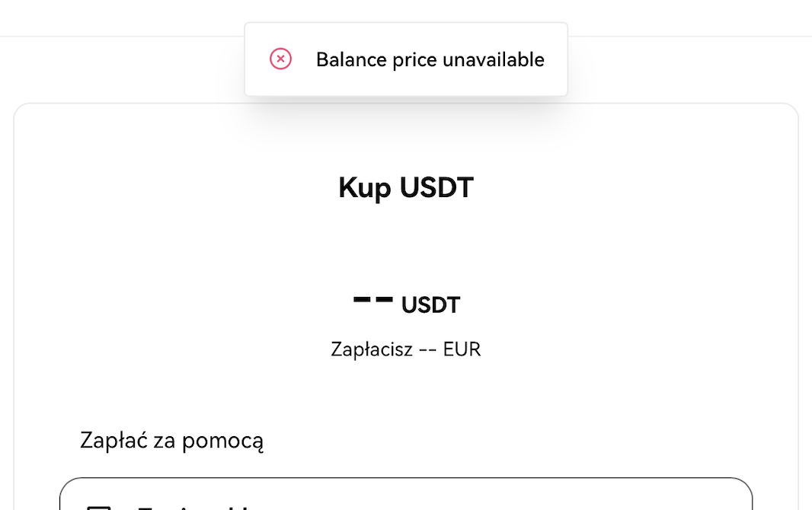
Task: Click the 'Zapłać za pomocą' label
Action: [172, 441]
